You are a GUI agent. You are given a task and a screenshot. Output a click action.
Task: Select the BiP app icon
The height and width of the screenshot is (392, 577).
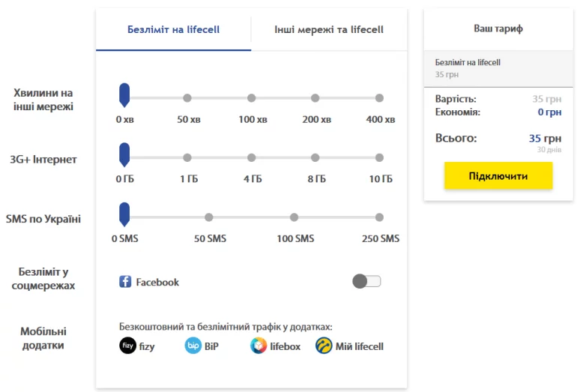[193, 346]
